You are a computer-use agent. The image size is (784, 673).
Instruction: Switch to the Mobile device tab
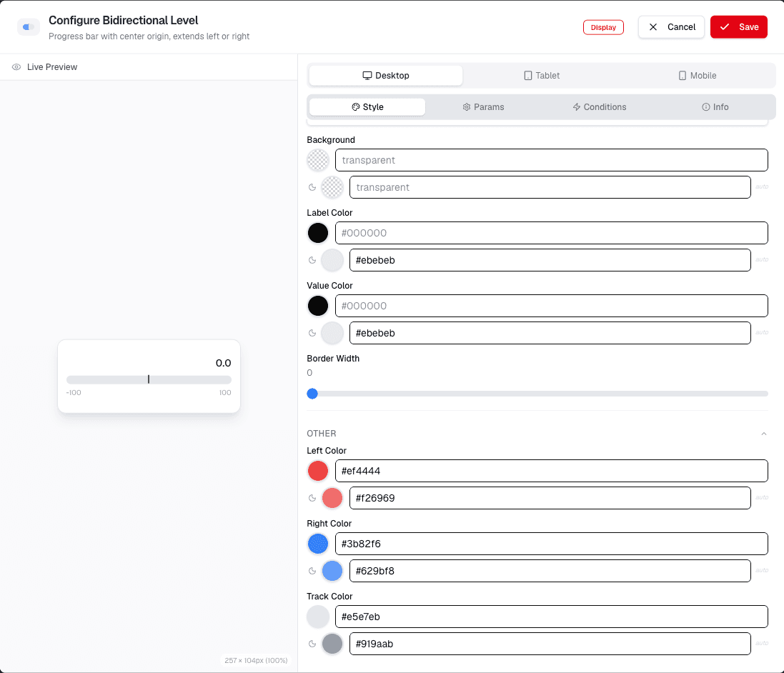point(697,76)
